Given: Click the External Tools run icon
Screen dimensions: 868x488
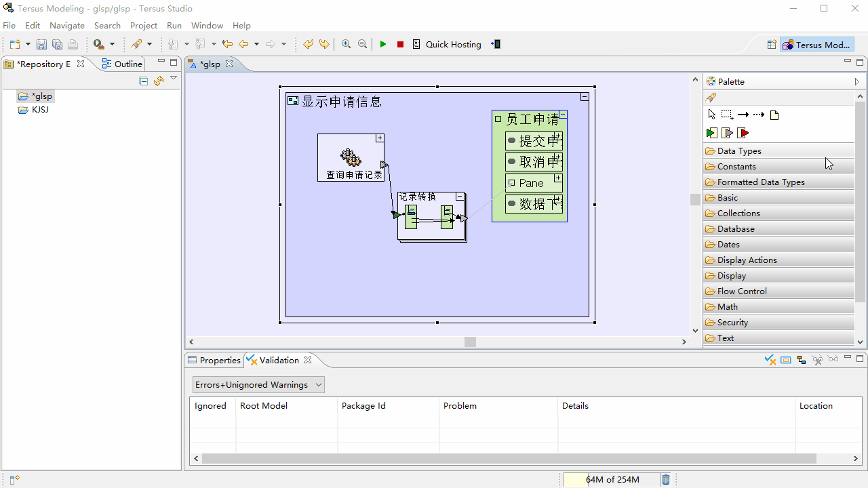Looking at the screenshot, I should click(99, 45).
